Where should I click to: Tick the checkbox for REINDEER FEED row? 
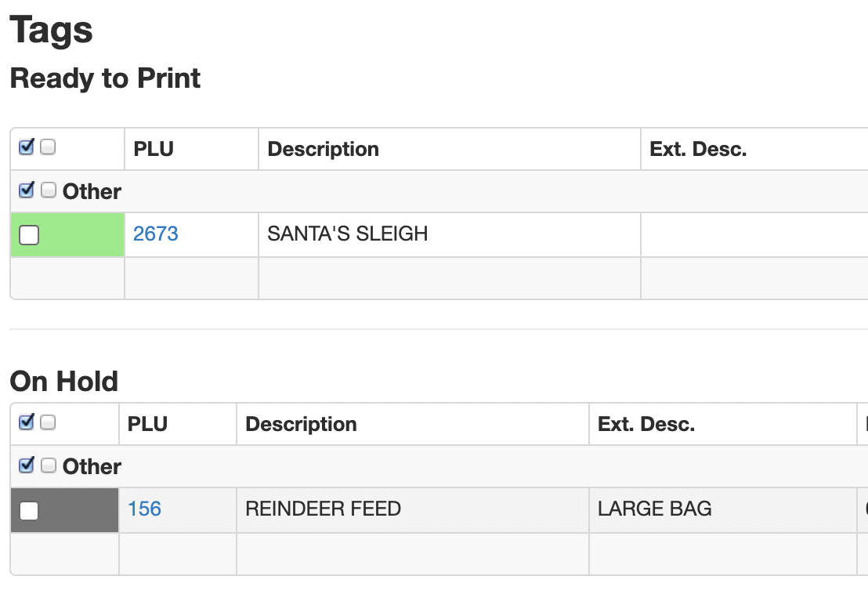(x=29, y=510)
